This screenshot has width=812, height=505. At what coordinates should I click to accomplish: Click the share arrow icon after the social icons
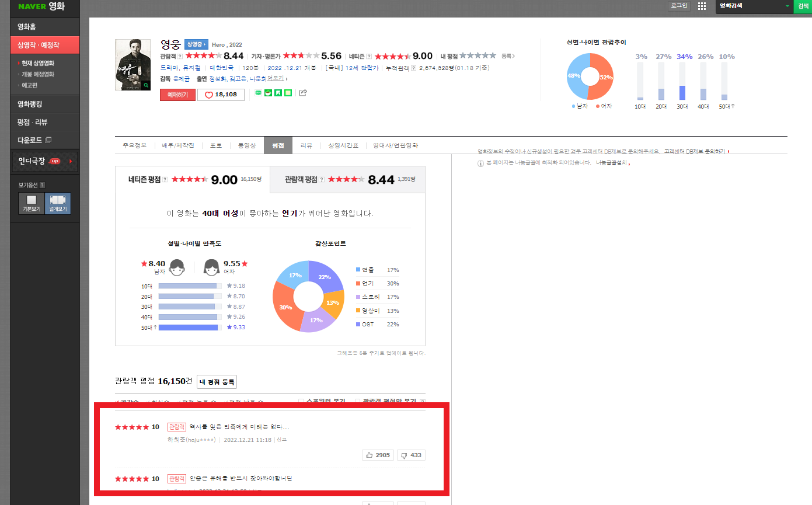pos(303,92)
